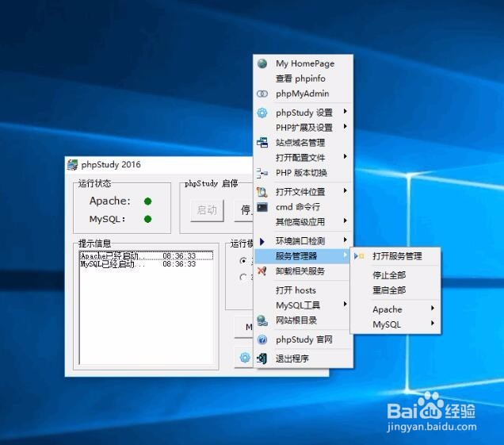The image size is (504, 445).
Task: Choose 退出程序 text in the menu
Action: [x=292, y=359]
